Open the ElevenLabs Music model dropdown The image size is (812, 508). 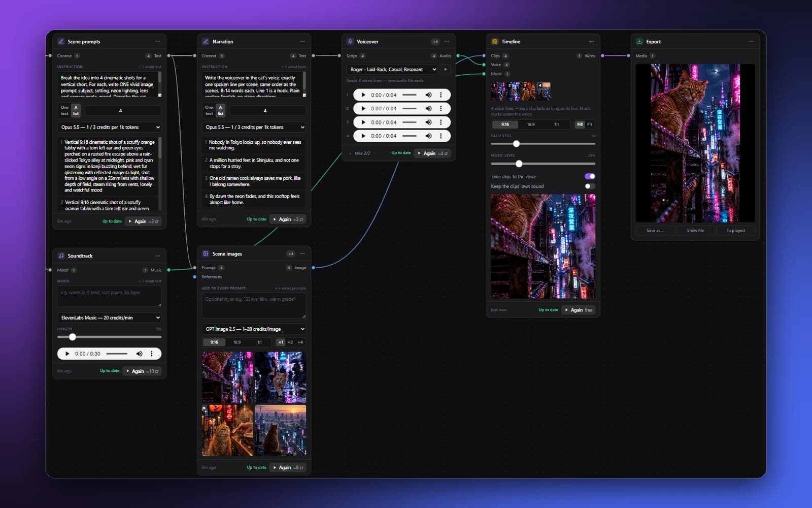(110, 318)
